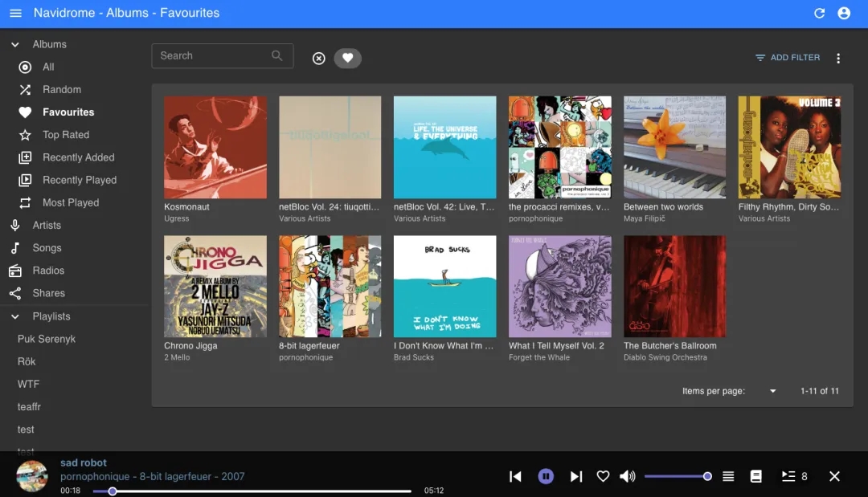The height and width of the screenshot is (497, 868).
Task: Toggle the heart on the playing track
Action: pyautogui.click(x=603, y=476)
